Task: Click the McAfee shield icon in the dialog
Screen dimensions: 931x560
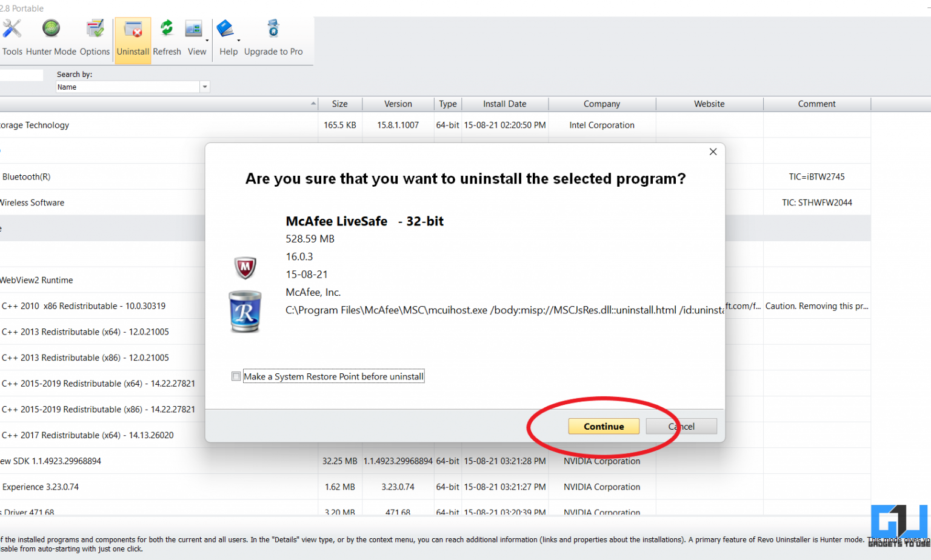Action: tap(245, 267)
